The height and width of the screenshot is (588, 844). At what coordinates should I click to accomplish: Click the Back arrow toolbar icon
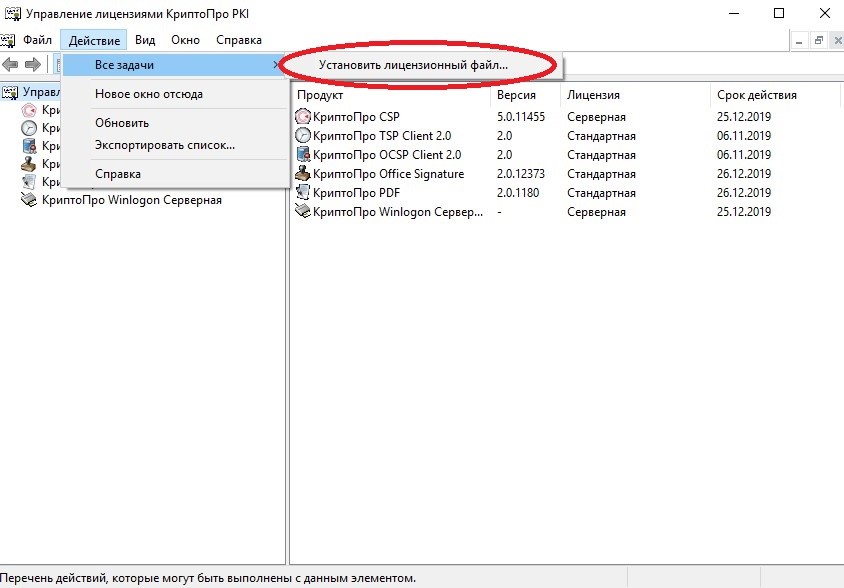pos(10,65)
